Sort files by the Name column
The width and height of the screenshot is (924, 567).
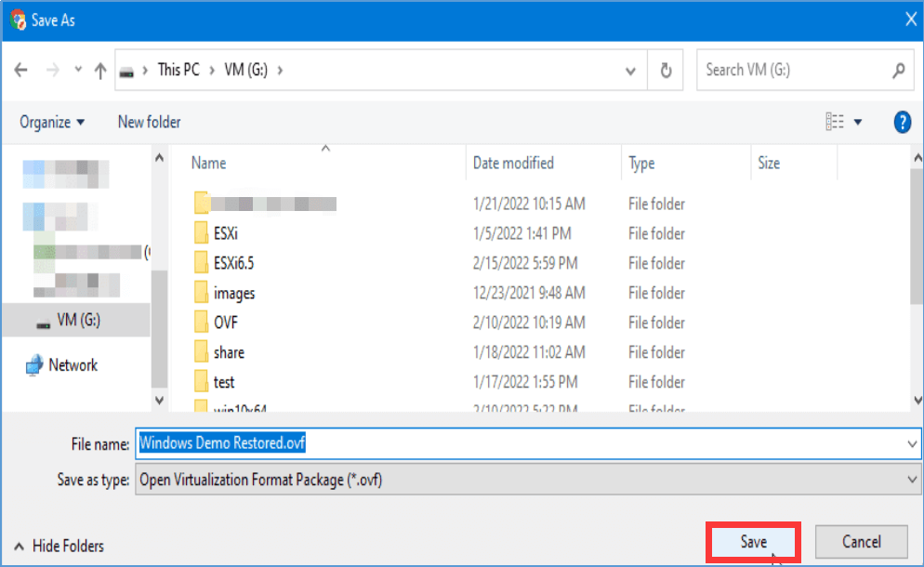tap(208, 163)
